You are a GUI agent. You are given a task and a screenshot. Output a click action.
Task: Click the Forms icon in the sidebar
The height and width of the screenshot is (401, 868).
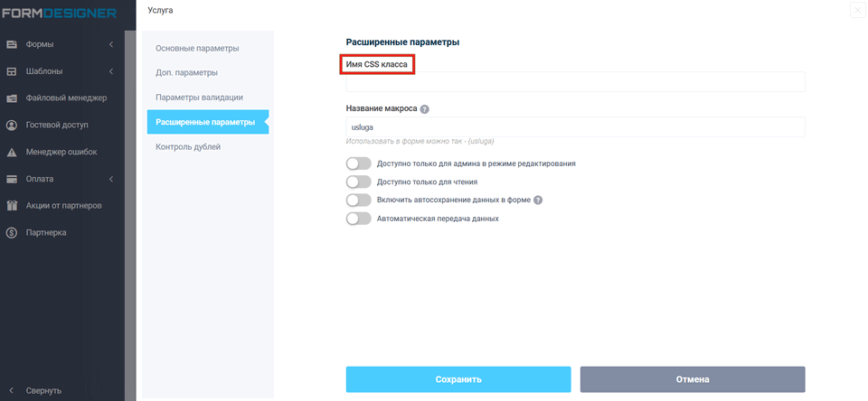pos(12,44)
